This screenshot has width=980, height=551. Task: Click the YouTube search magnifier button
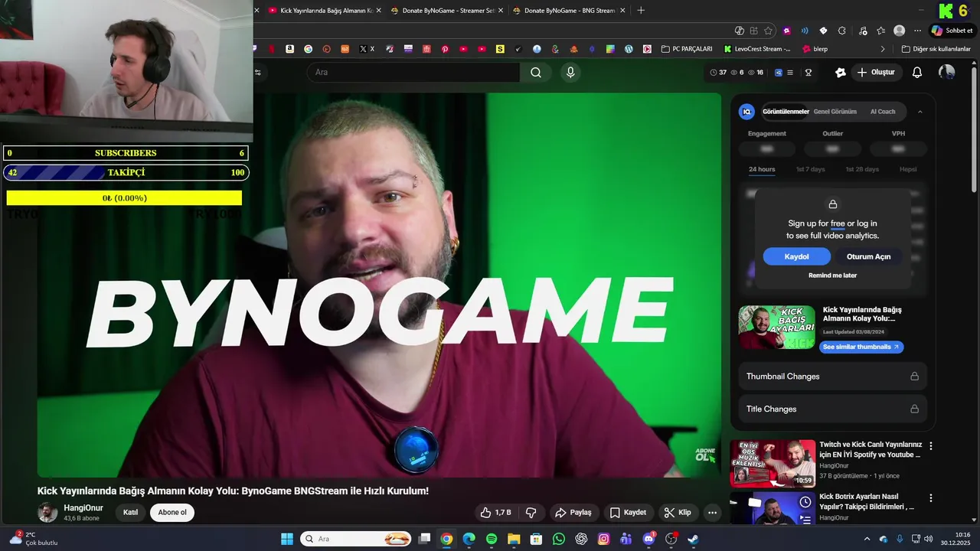536,73
